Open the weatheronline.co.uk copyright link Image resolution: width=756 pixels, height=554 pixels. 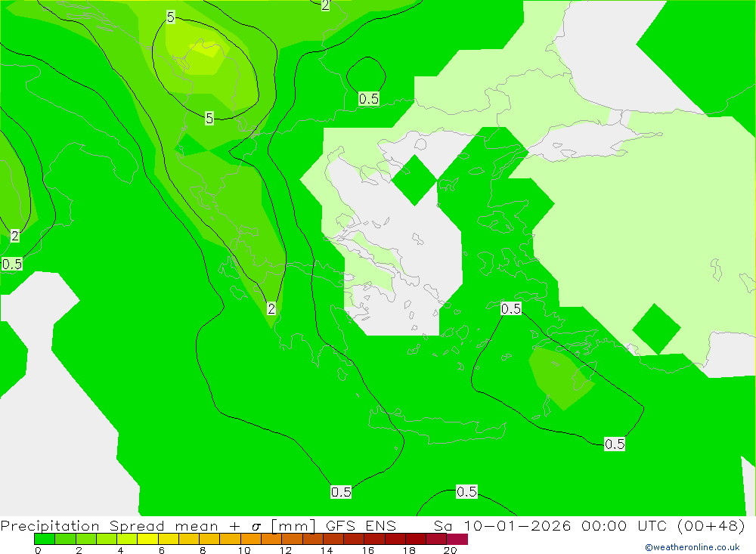(692, 547)
